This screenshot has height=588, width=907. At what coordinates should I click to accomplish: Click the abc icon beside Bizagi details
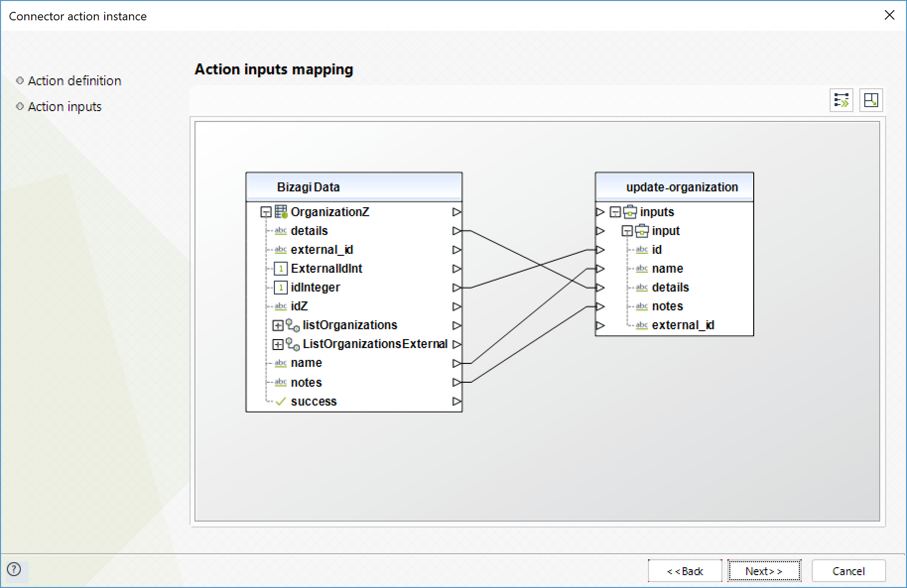click(x=281, y=231)
